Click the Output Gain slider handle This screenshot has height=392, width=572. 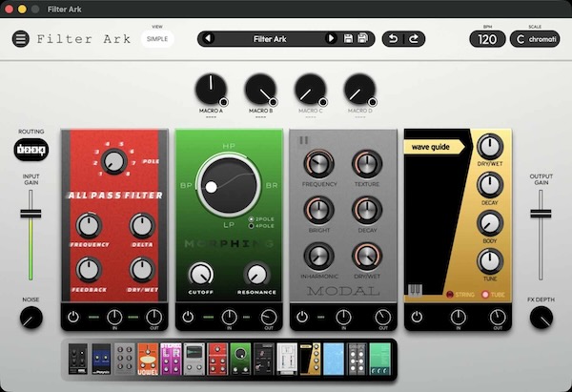coord(541,214)
